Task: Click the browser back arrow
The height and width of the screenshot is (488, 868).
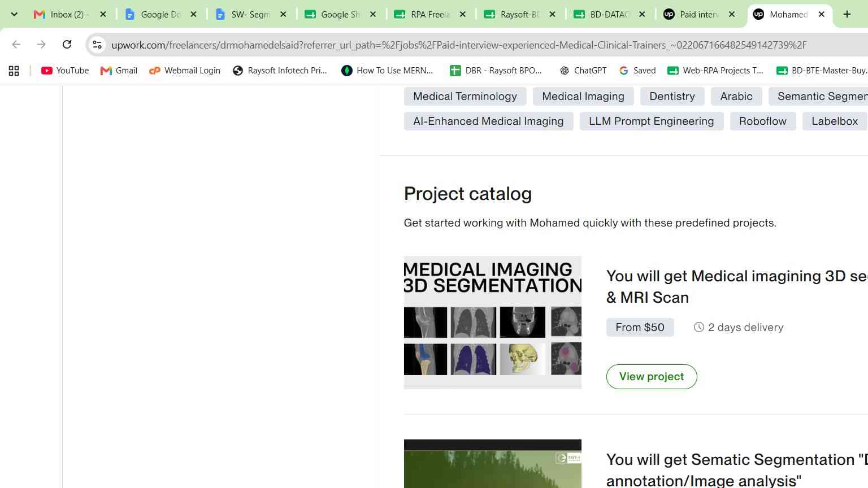Action: [16, 45]
